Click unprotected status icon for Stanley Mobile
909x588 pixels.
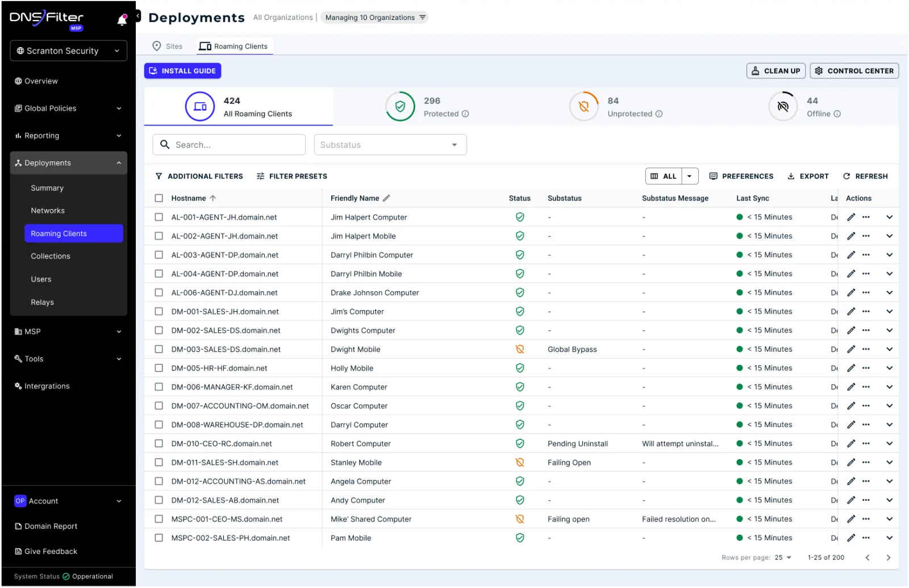point(520,462)
